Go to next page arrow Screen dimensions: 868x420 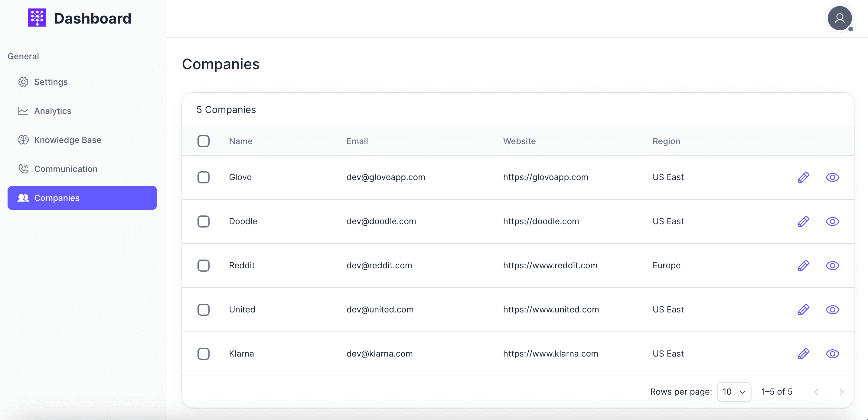[x=841, y=392]
